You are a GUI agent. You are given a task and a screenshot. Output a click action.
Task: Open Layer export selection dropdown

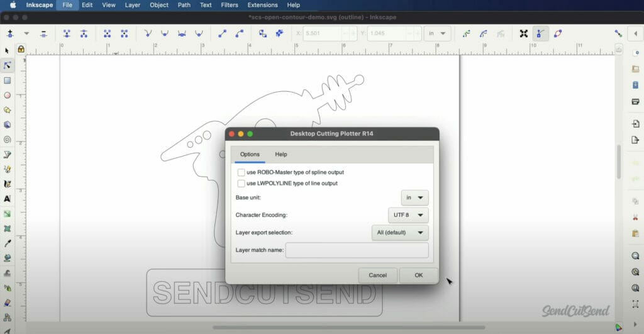[400, 233]
